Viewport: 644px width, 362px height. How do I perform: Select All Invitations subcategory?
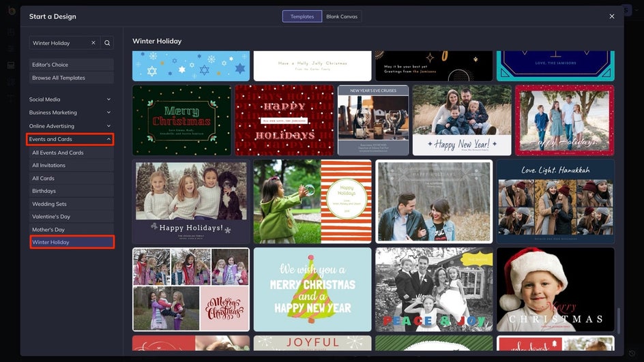(72, 166)
